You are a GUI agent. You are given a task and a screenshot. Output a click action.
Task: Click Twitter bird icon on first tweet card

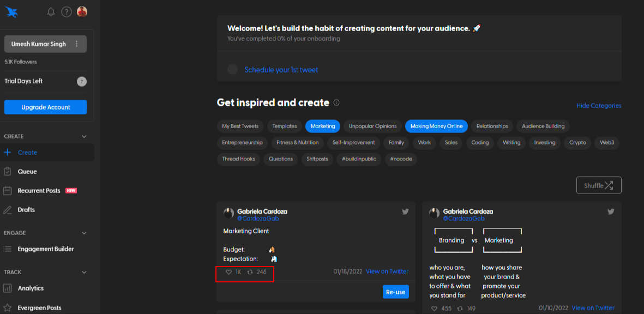click(405, 212)
